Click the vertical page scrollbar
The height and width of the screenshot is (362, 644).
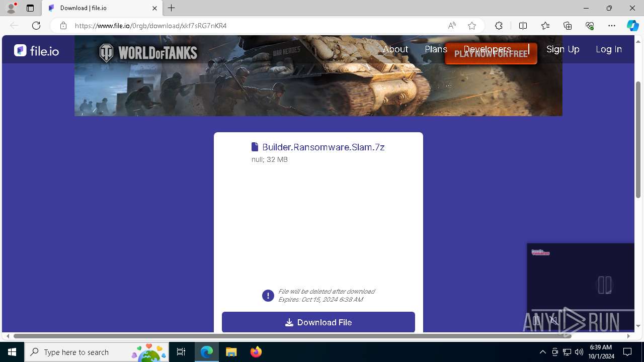pos(638,139)
